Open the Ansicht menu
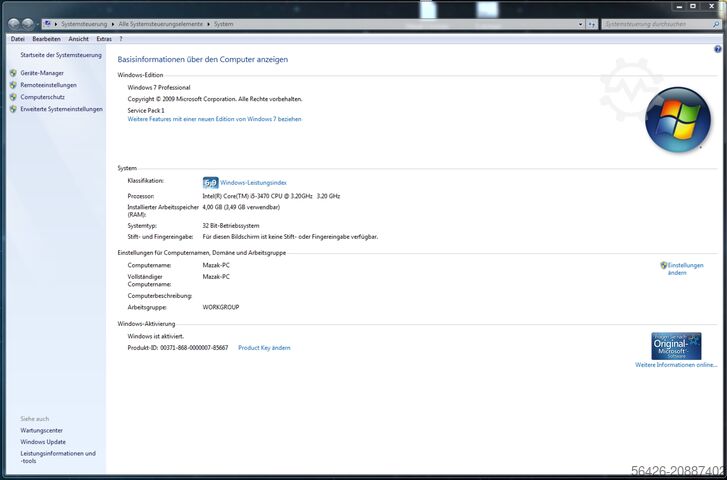Screen dimensions: 727x480 point(78,39)
